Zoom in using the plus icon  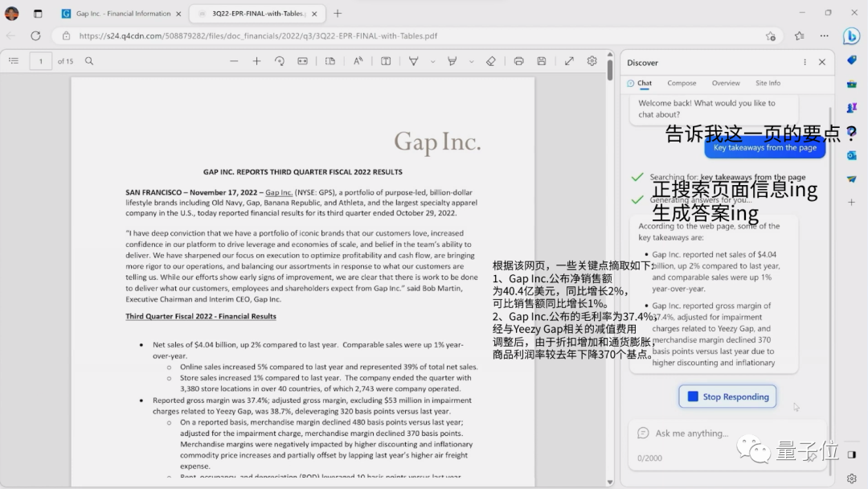point(256,61)
